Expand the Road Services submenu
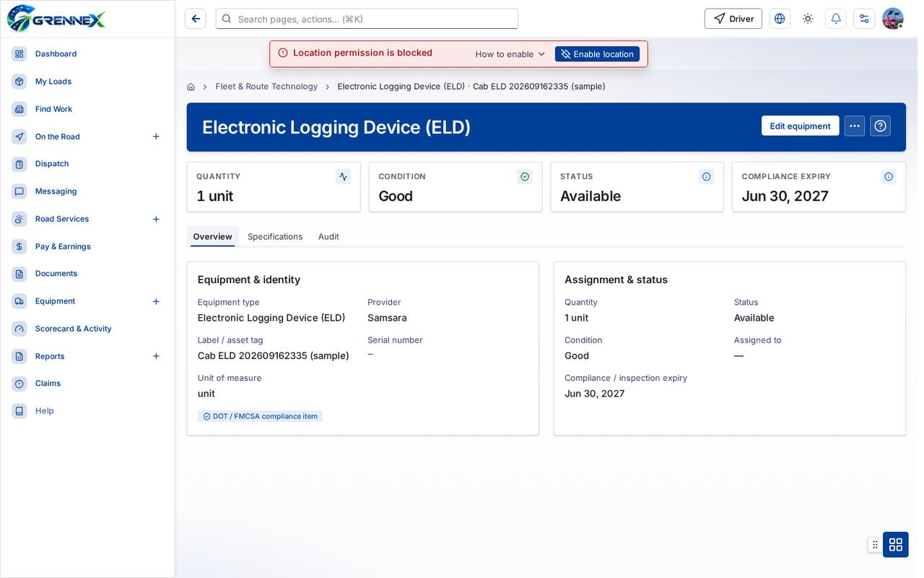This screenshot has height=578, width=924. point(156,219)
